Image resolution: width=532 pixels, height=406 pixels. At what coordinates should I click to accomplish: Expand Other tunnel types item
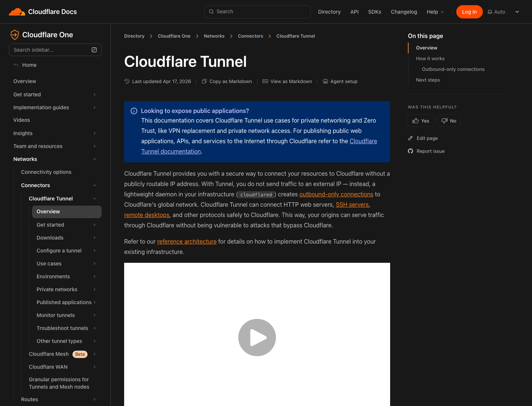pyautogui.click(x=95, y=341)
